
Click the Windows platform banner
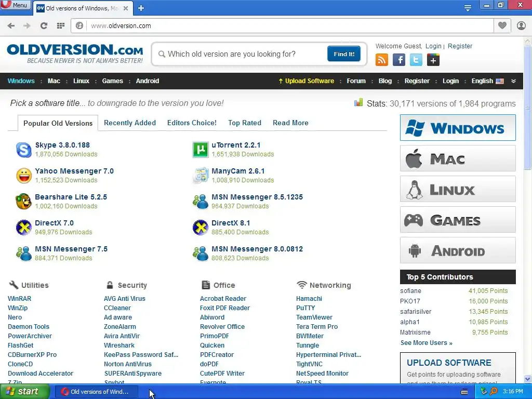point(458,128)
